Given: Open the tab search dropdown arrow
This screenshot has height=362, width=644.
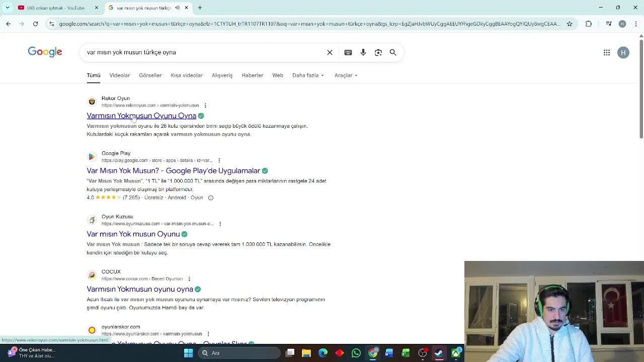Looking at the screenshot, I should pos(7,8).
